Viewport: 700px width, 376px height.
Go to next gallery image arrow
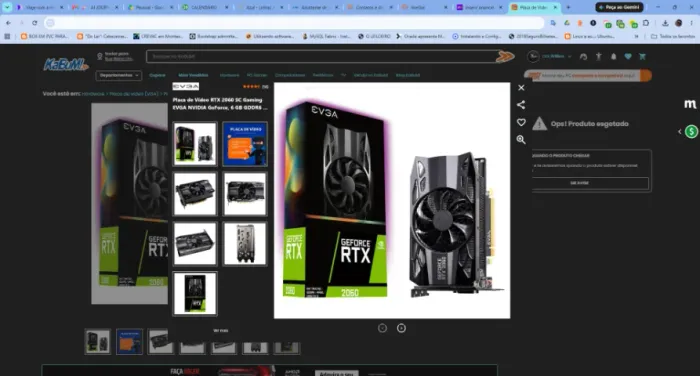click(x=401, y=328)
